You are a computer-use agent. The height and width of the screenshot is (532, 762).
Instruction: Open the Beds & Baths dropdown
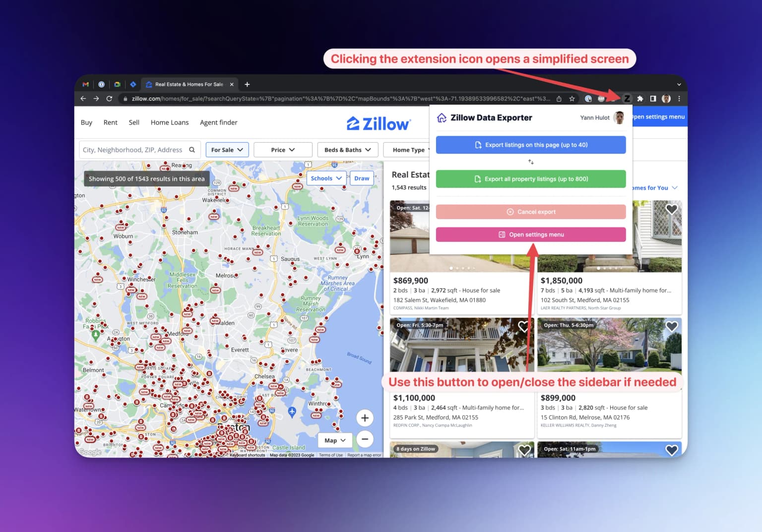[x=348, y=150]
